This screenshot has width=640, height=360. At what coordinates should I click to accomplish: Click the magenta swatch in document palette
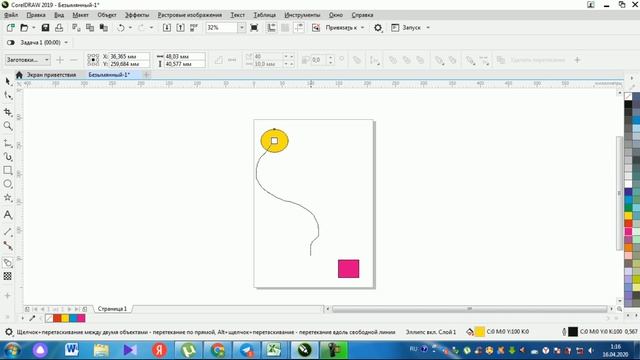point(81,318)
